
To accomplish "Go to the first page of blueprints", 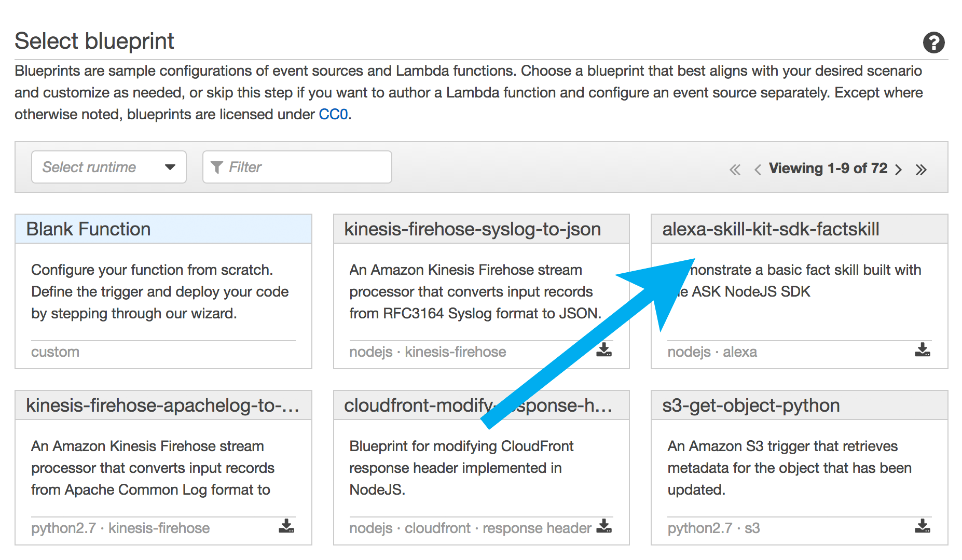I will [735, 170].
